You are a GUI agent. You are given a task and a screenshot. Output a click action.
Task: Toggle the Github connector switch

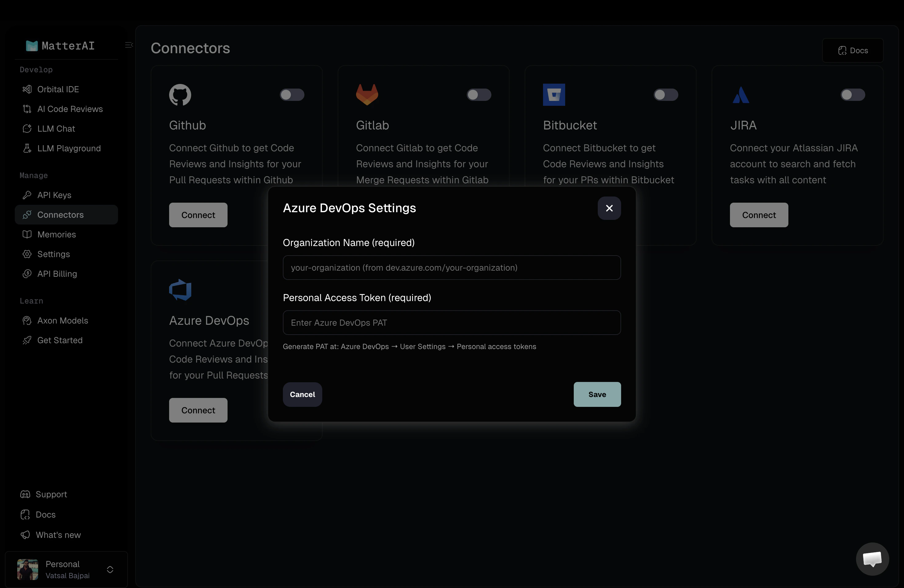coord(292,95)
